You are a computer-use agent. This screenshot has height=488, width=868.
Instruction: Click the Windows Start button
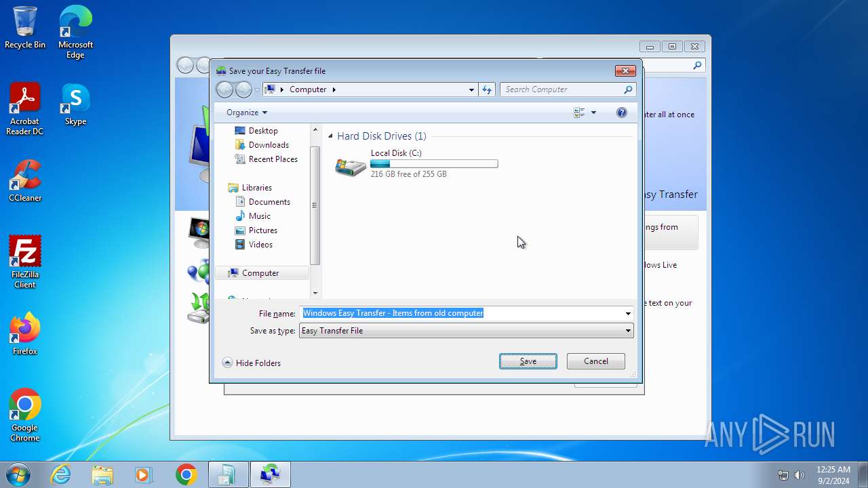click(18, 475)
